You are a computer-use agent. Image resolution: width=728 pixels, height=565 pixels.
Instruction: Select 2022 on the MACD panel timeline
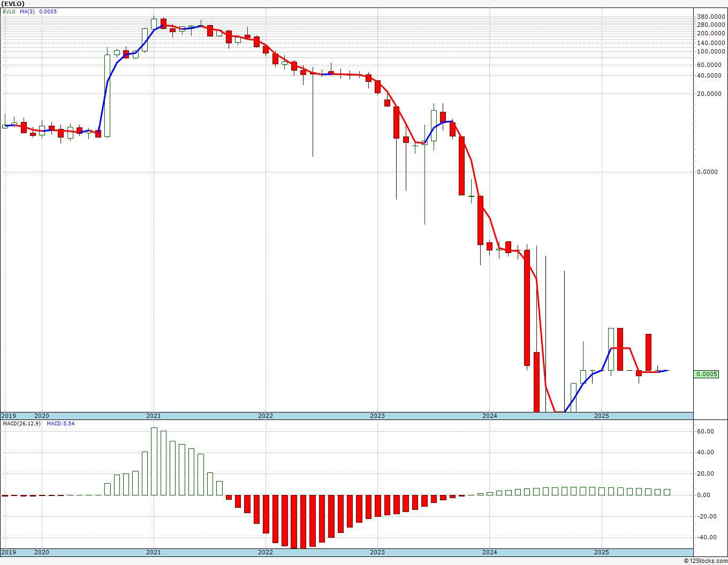click(266, 552)
